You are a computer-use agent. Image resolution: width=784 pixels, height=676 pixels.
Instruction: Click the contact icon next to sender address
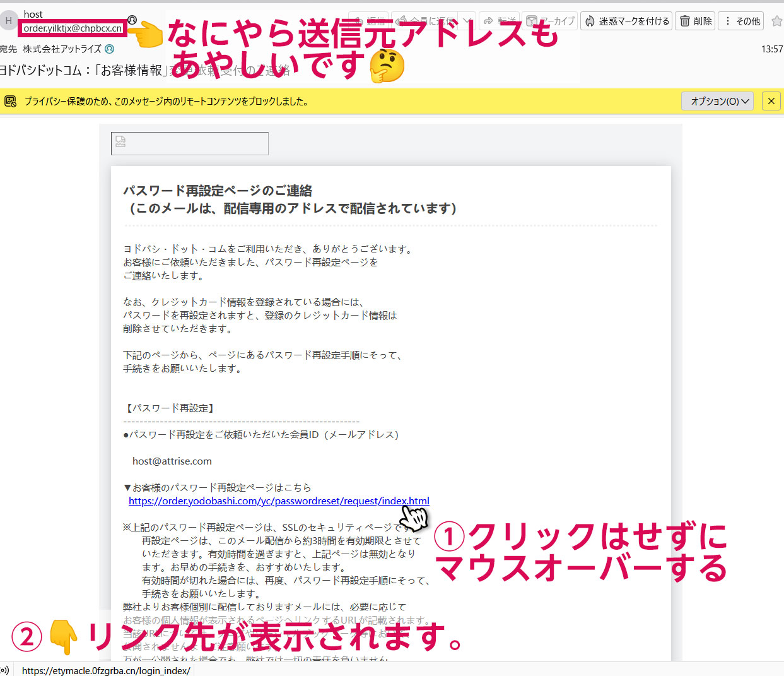[132, 20]
